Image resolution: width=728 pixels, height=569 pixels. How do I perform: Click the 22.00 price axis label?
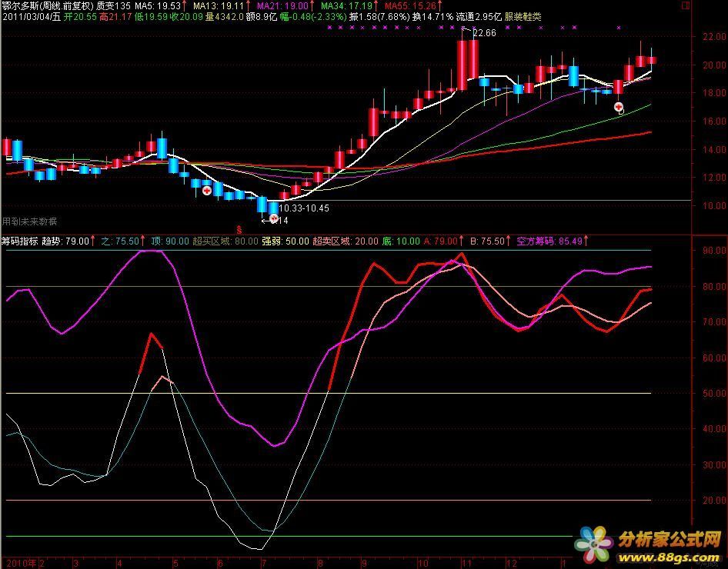coord(714,37)
